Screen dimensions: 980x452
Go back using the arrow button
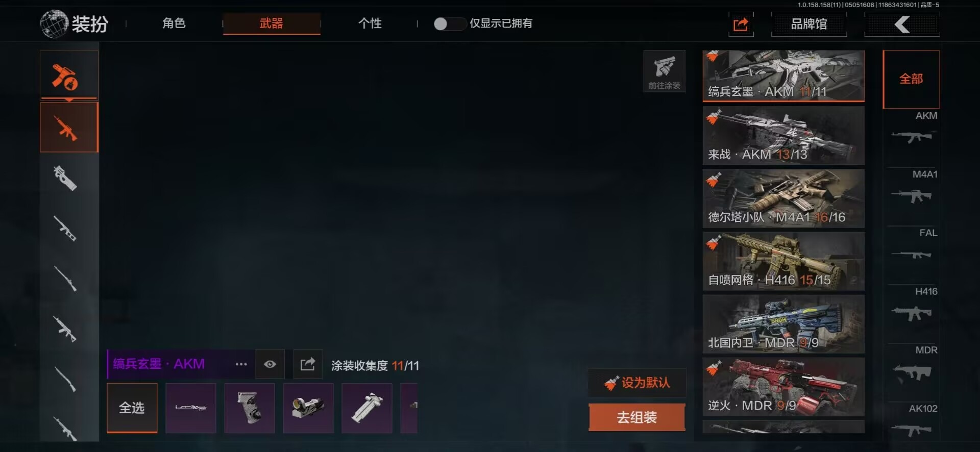pyautogui.click(x=902, y=24)
